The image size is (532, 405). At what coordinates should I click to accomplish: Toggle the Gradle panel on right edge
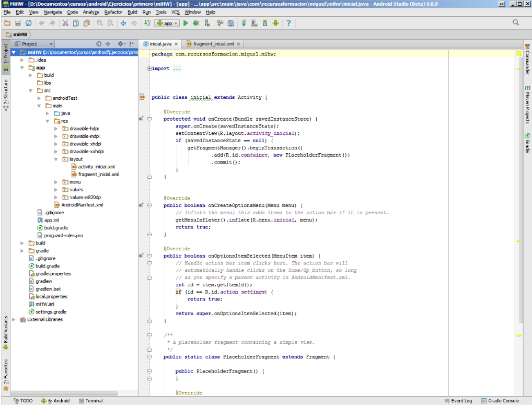(x=527, y=143)
